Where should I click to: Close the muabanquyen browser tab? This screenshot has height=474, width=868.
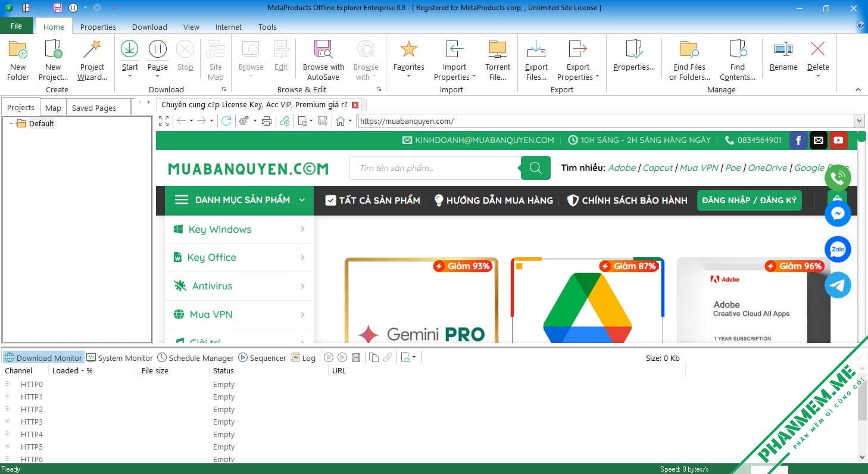355,105
